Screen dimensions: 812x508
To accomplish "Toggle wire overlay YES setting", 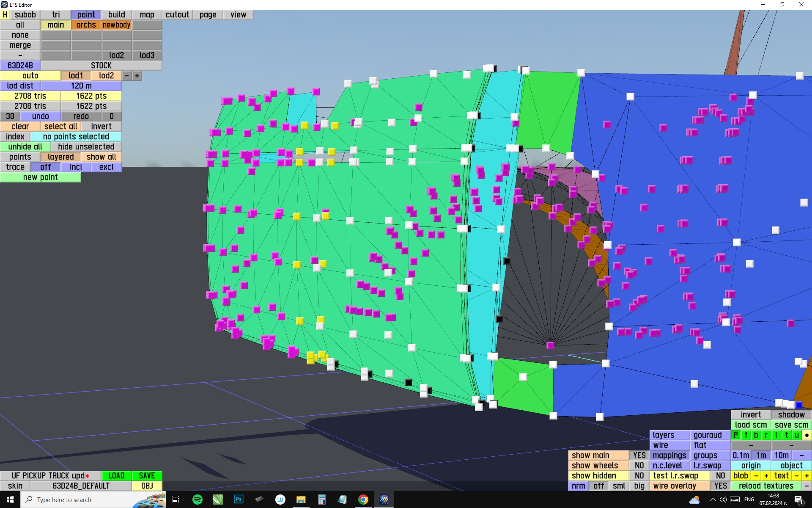I will [720, 486].
